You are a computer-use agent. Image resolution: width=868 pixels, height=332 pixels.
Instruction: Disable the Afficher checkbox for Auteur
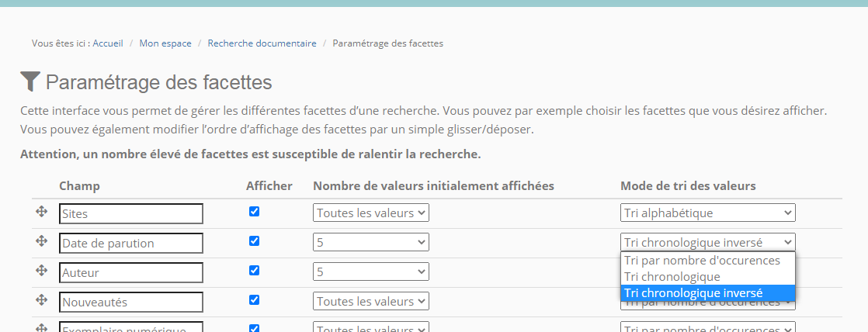click(x=254, y=271)
